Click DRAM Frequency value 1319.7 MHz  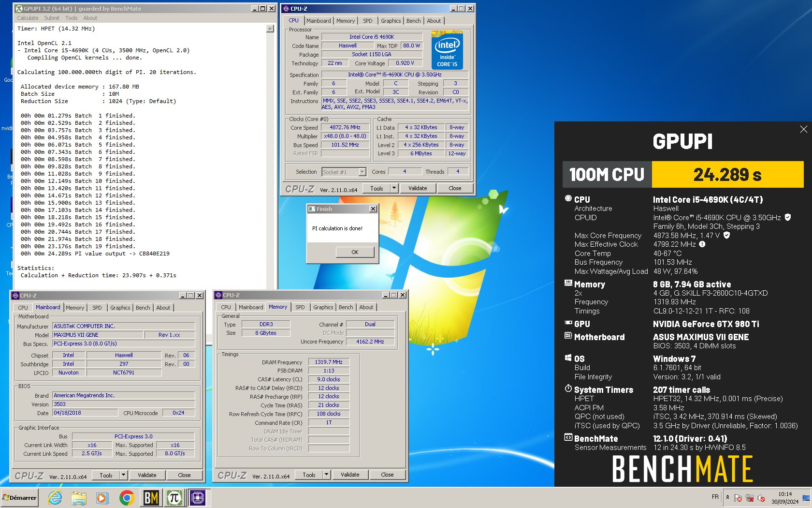click(x=329, y=362)
